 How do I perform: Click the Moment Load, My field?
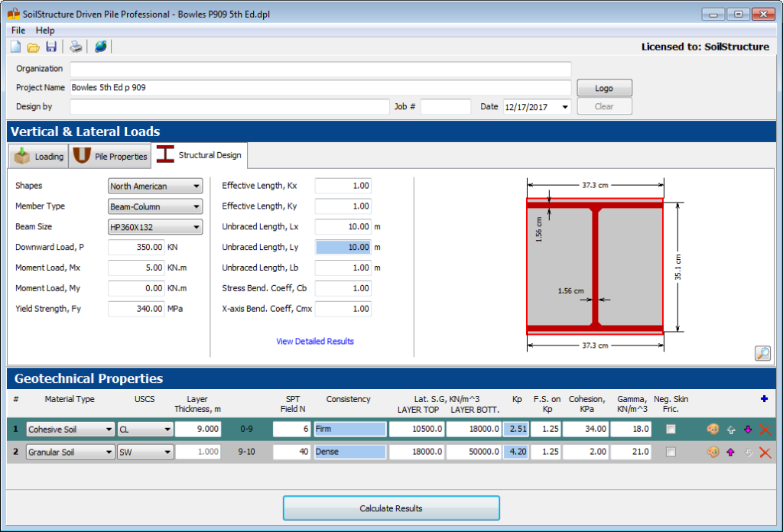click(136, 288)
